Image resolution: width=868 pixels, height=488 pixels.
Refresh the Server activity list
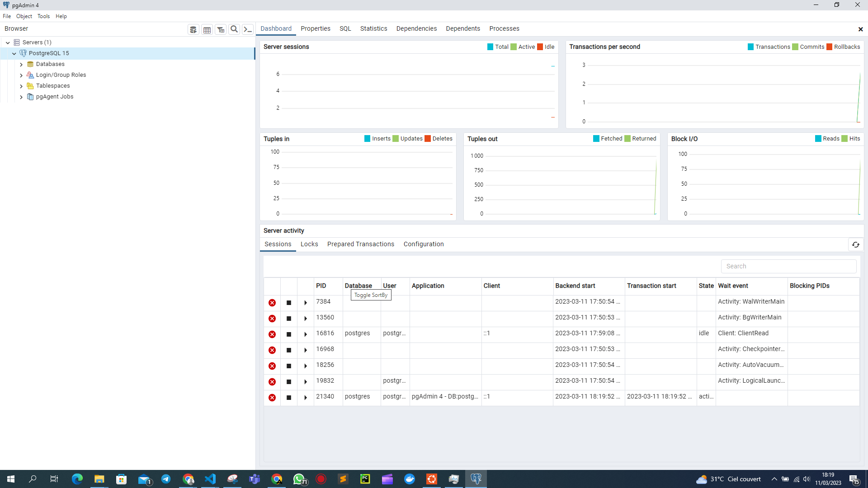coord(856,244)
